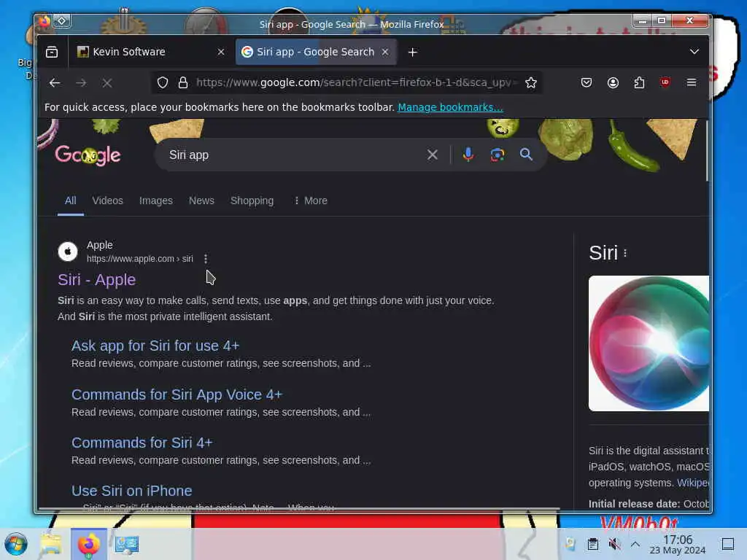Open Firefox hamburger application menu

click(x=692, y=83)
